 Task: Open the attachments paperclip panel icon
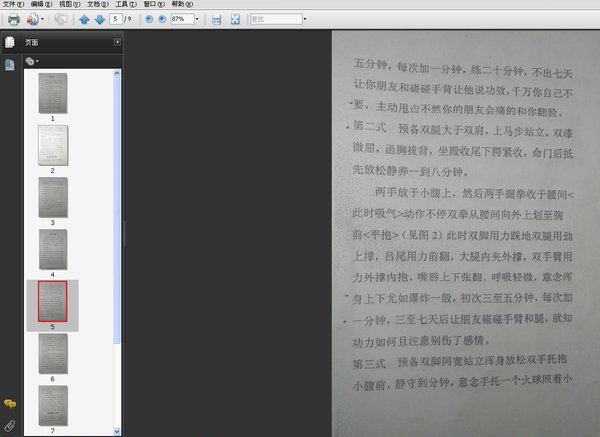pos(9,426)
